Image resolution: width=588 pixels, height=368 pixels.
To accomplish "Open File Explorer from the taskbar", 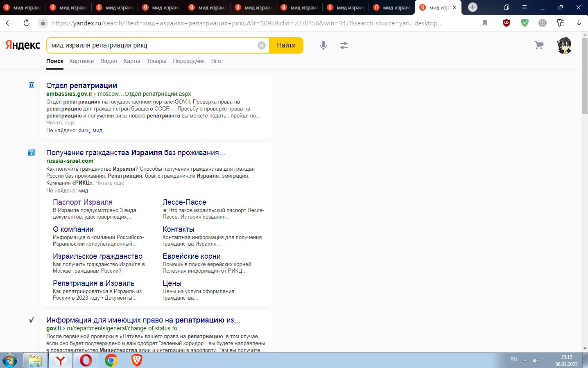I will [x=35, y=361].
